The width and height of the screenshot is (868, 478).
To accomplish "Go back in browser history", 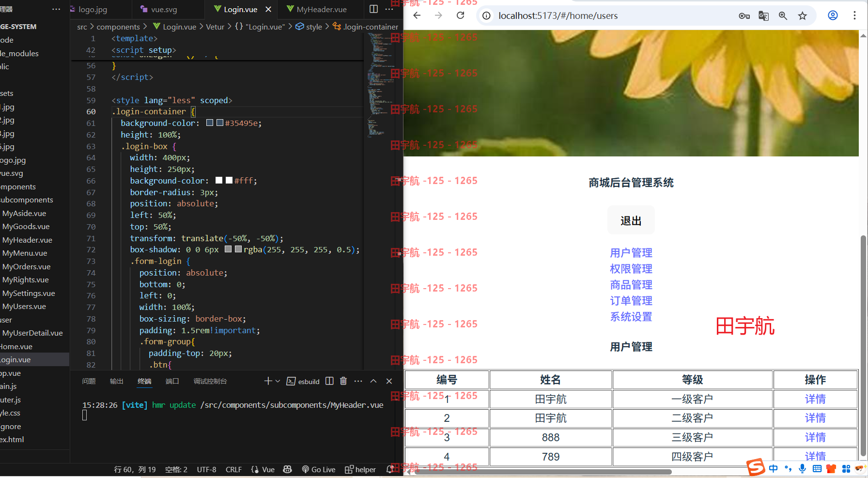I will tap(417, 15).
